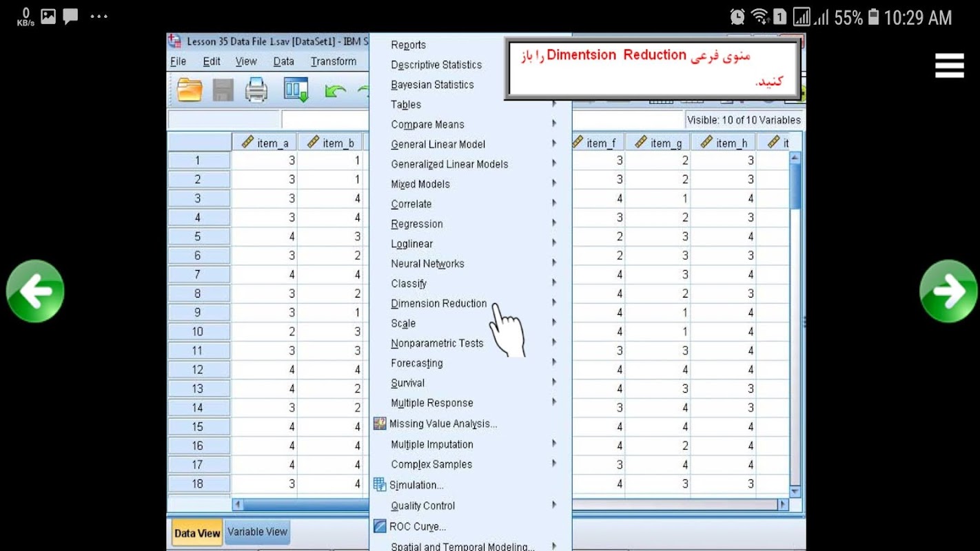Select the row 12 header
This screenshot has width=980, height=551.
[198, 370]
